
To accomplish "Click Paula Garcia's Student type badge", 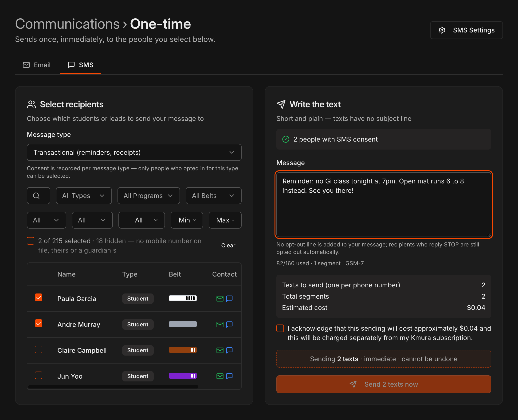I will [x=138, y=299].
